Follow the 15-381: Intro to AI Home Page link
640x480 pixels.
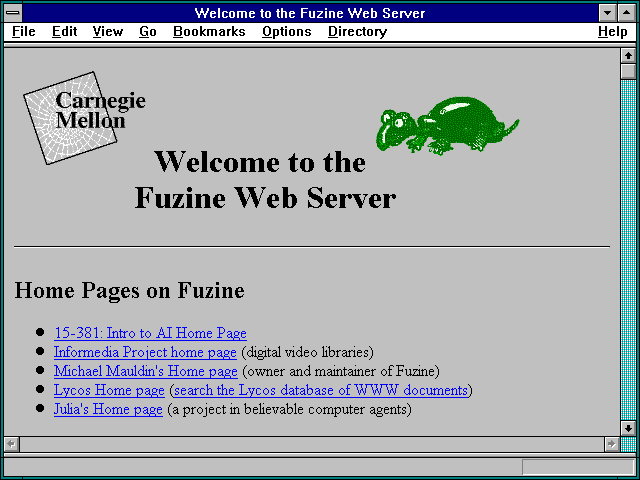150,333
